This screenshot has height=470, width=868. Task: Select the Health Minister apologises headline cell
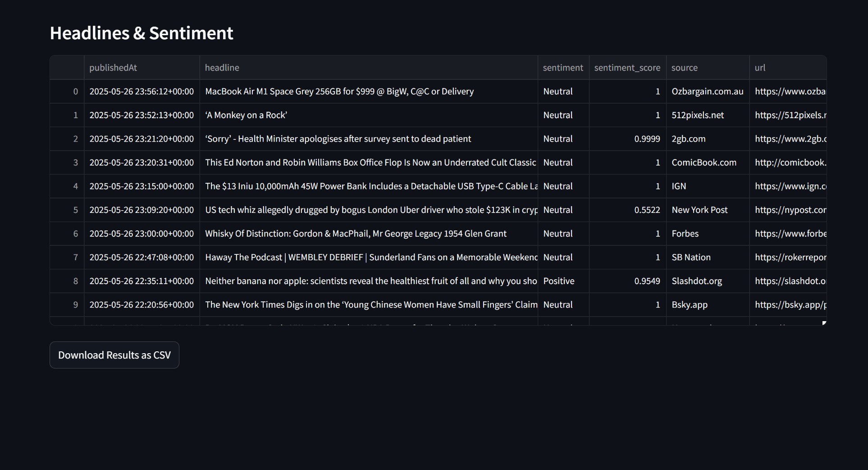coord(369,139)
